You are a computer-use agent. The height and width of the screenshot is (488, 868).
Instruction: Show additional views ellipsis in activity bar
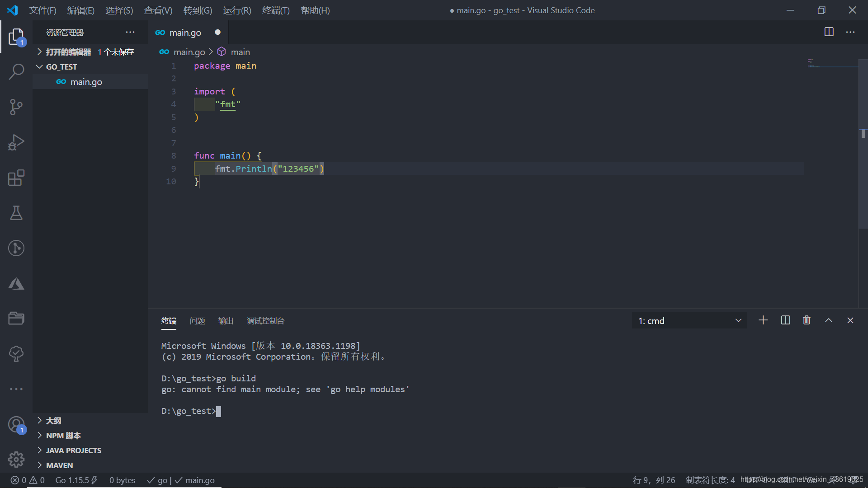tap(16, 389)
